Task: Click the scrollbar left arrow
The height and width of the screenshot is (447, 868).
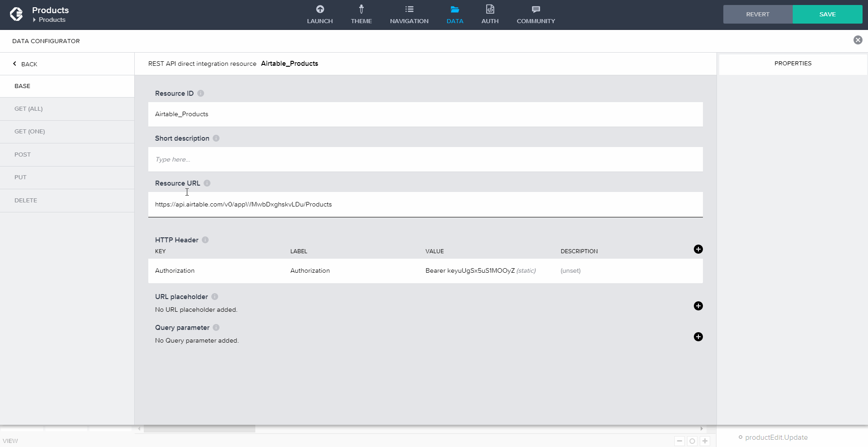Action: [139, 429]
